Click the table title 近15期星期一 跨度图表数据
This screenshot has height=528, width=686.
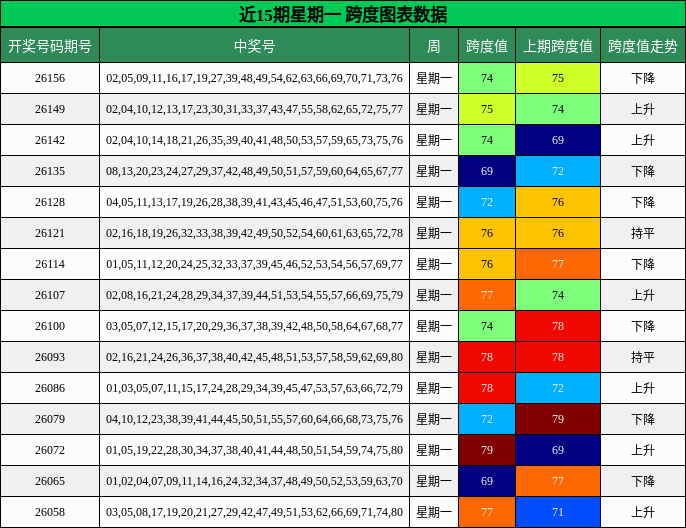coord(343,15)
